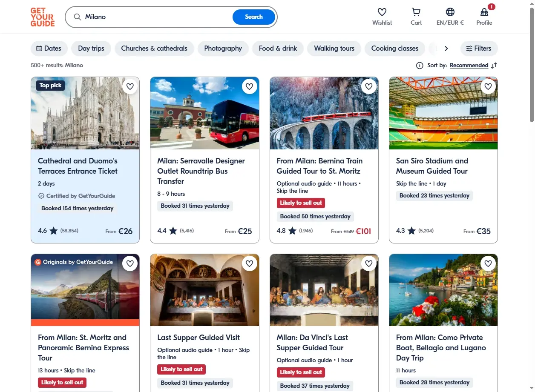535x392 pixels.
Task: Click the red notification badge on Profile
Action: [x=492, y=7]
